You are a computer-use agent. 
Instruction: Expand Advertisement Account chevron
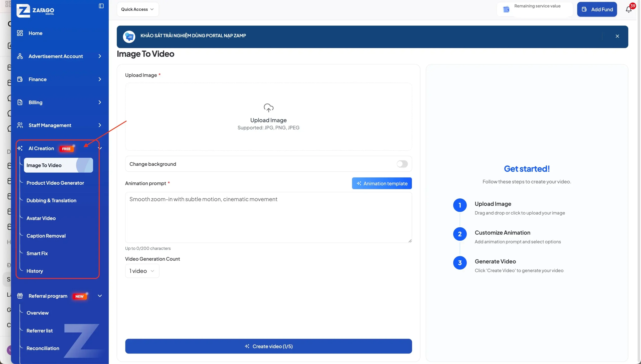[x=100, y=56]
